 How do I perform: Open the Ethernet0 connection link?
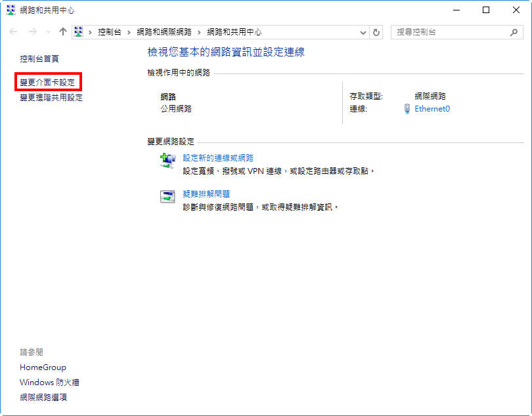point(432,109)
